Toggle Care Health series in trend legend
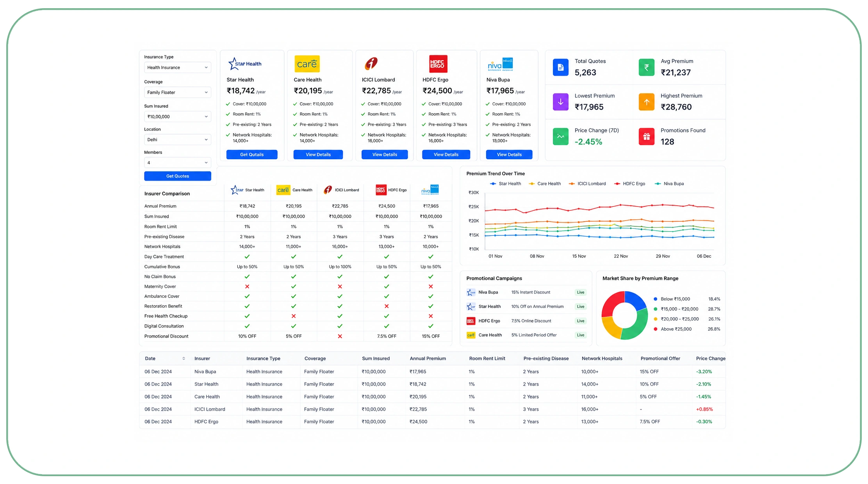This screenshot has width=868, height=484. [x=545, y=184]
